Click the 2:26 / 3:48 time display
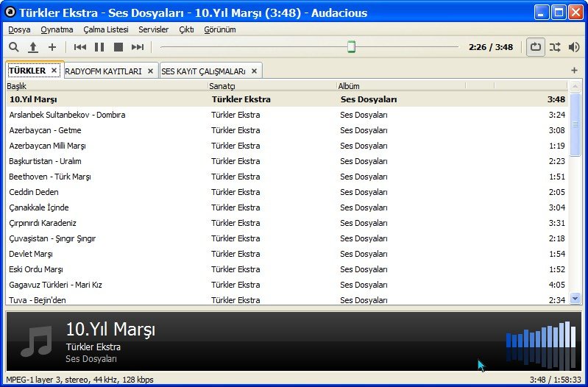 click(491, 47)
